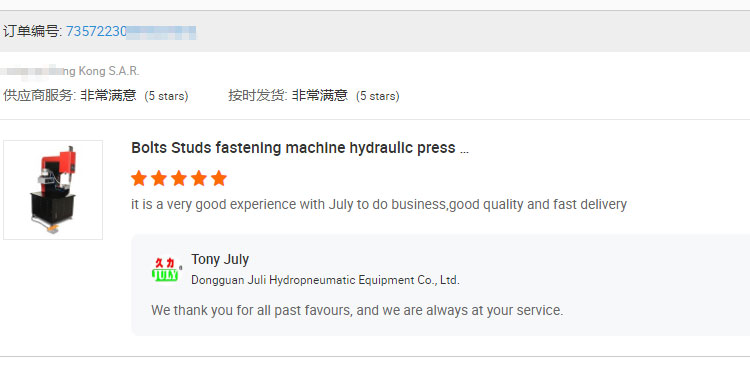Open Tony July's profile name
750x366 pixels.
[x=220, y=260]
